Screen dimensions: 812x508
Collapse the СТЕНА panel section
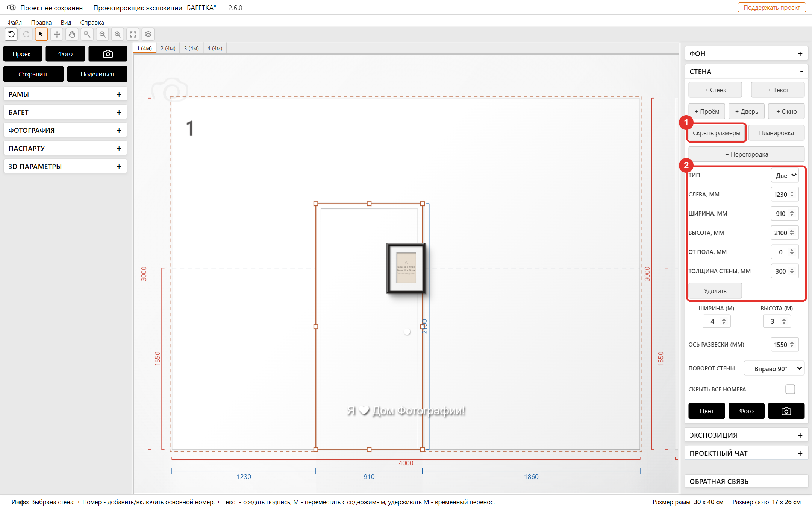(x=801, y=71)
